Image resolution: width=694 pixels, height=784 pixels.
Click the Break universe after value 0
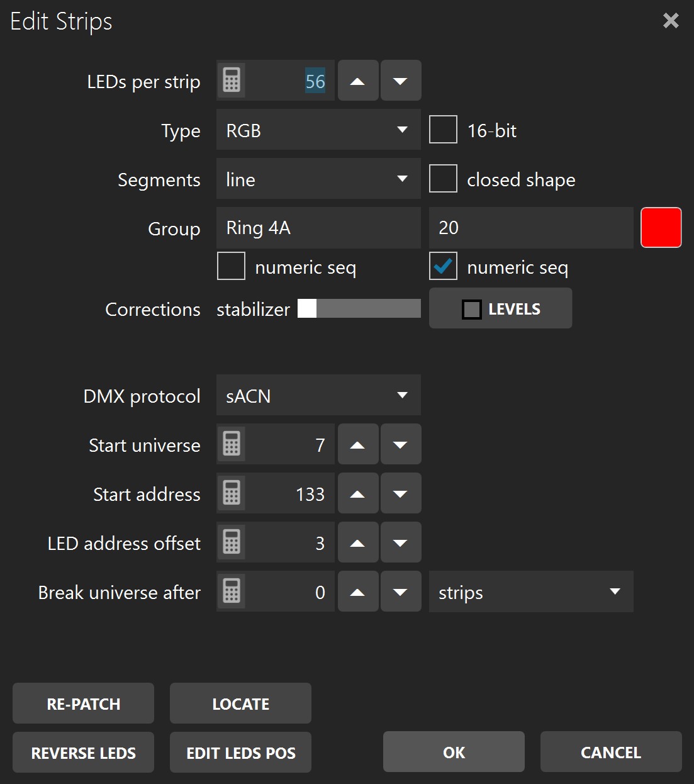click(x=320, y=592)
